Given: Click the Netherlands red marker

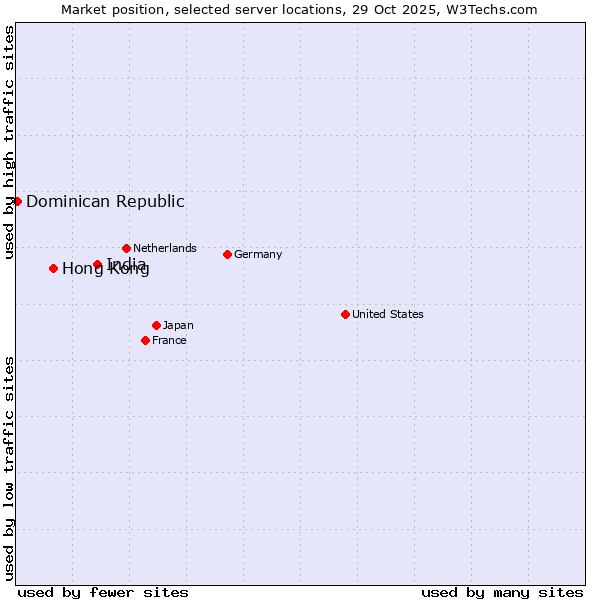Looking at the screenshot, I should [126, 248].
